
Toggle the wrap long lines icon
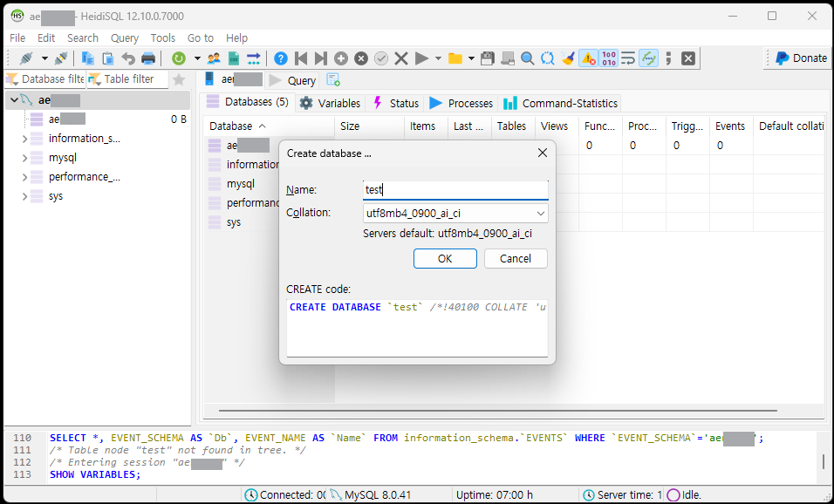[x=629, y=58]
